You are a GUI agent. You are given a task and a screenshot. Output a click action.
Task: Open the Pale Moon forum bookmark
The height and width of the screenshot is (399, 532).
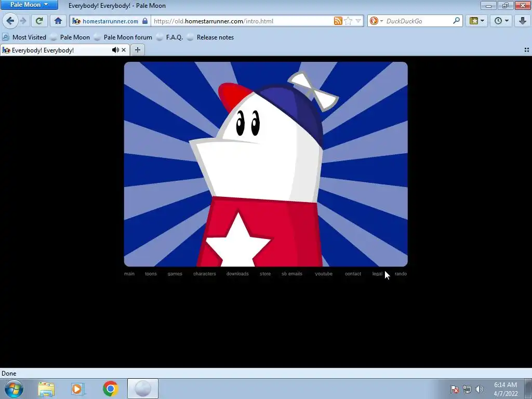[123, 37]
